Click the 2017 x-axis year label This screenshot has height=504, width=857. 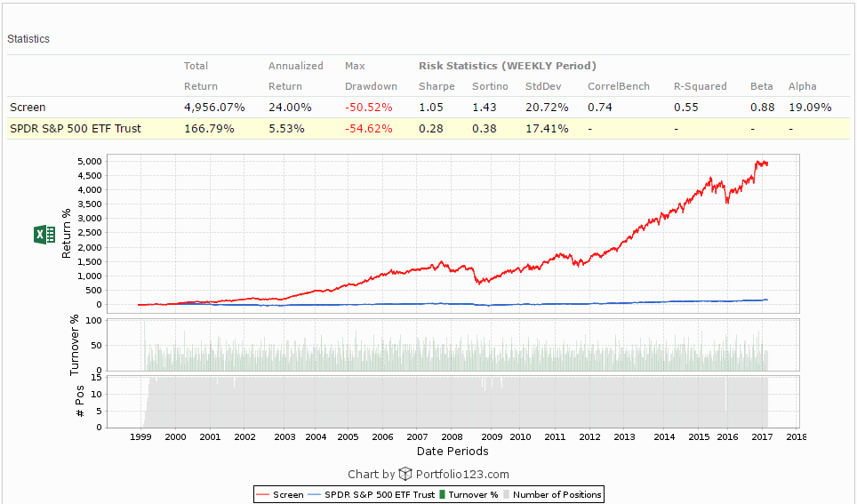(x=762, y=436)
